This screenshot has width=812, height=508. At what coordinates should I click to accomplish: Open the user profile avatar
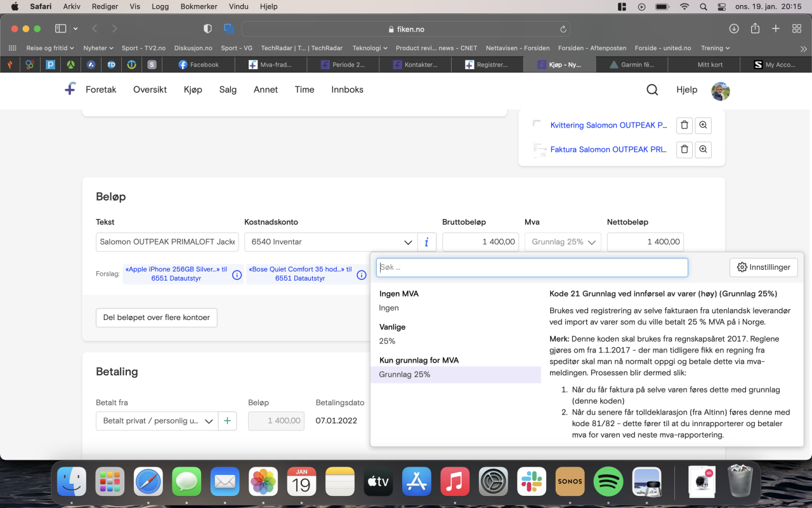coord(720,91)
